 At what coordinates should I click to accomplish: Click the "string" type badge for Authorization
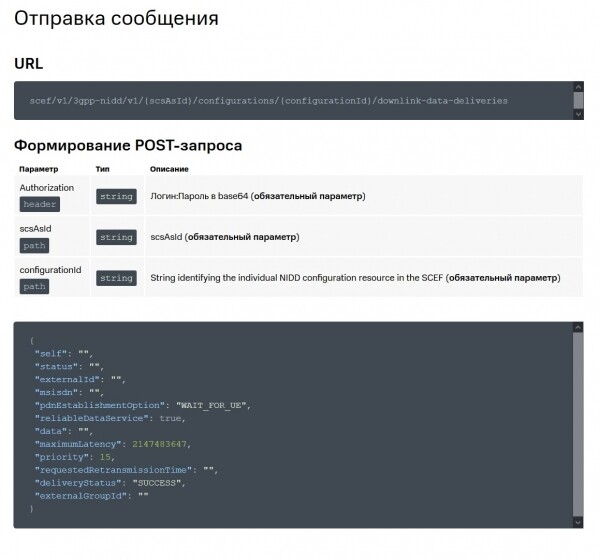116,196
